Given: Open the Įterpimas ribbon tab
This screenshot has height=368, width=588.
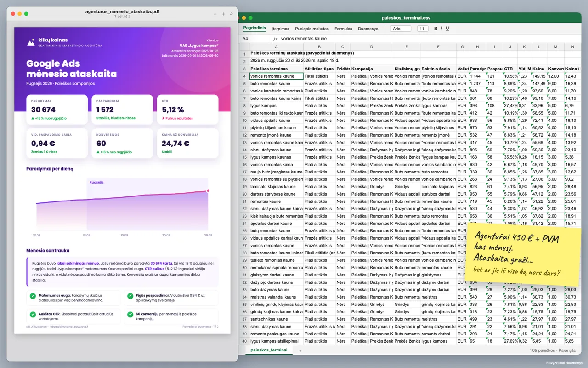Looking at the screenshot, I should point(281,29).
